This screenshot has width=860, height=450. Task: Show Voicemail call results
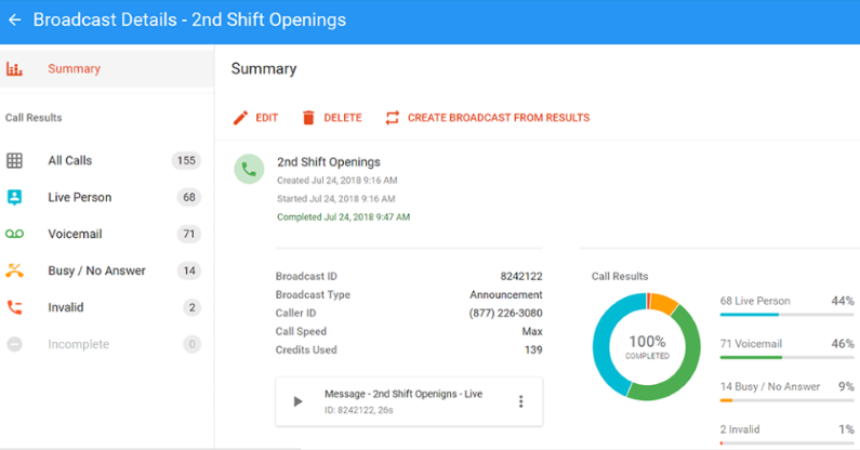[x=106, y=234]
